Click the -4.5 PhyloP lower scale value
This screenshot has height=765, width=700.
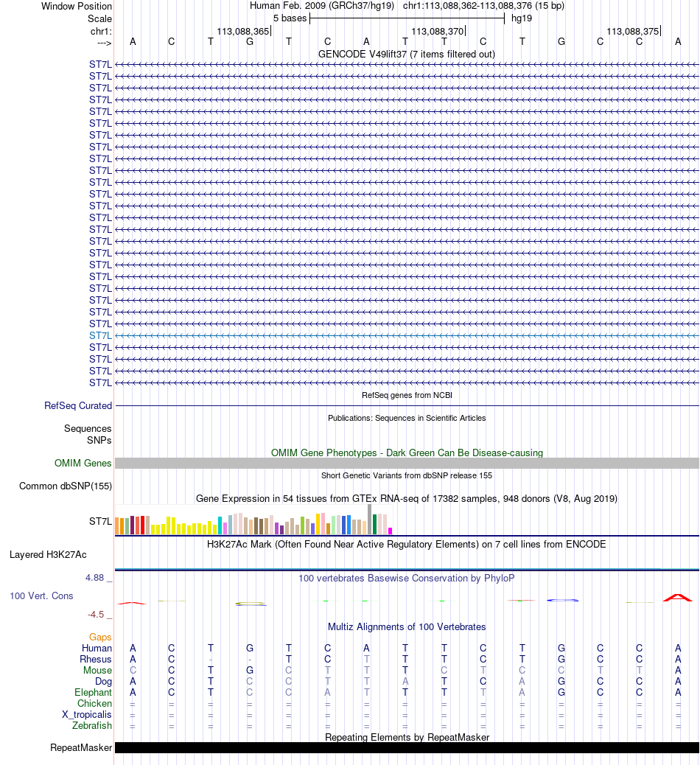[96, 614]
